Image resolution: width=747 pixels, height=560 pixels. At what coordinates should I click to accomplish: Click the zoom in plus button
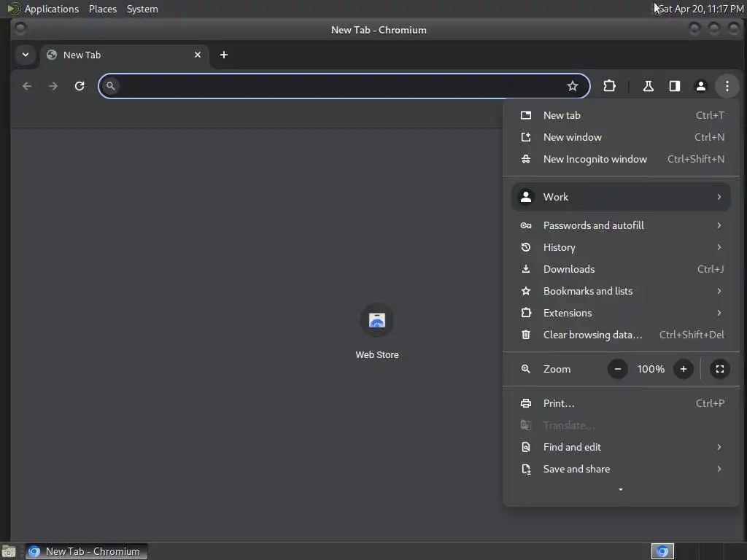(683, 369)
